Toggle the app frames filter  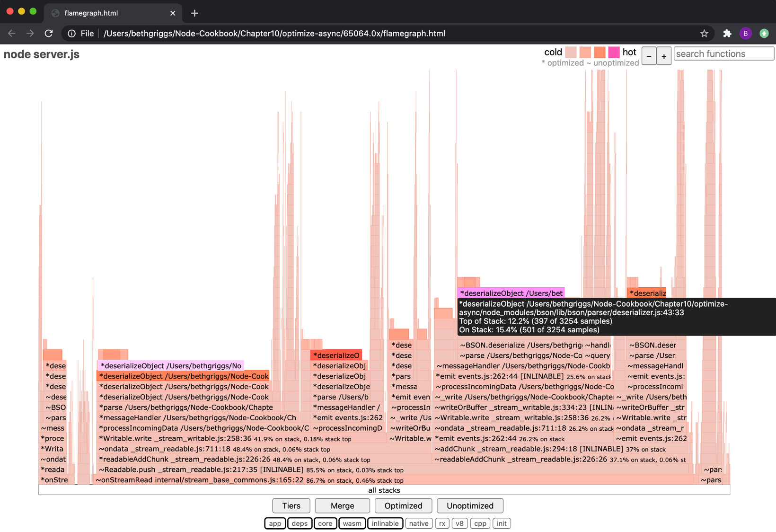point(274,523)
